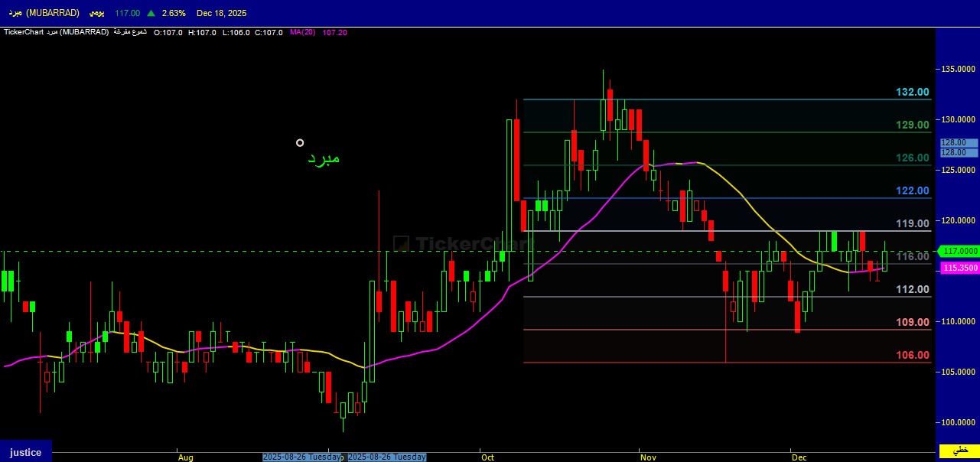This screenshot has height=462, width=980.
Task: Click the small circle marker above مبرد text
Action: [x=300, y=143]
